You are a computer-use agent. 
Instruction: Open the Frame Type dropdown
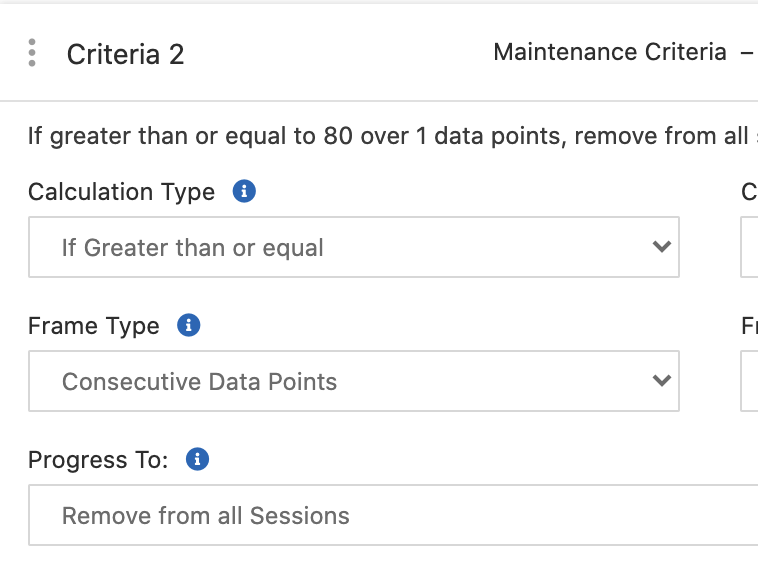340,381
